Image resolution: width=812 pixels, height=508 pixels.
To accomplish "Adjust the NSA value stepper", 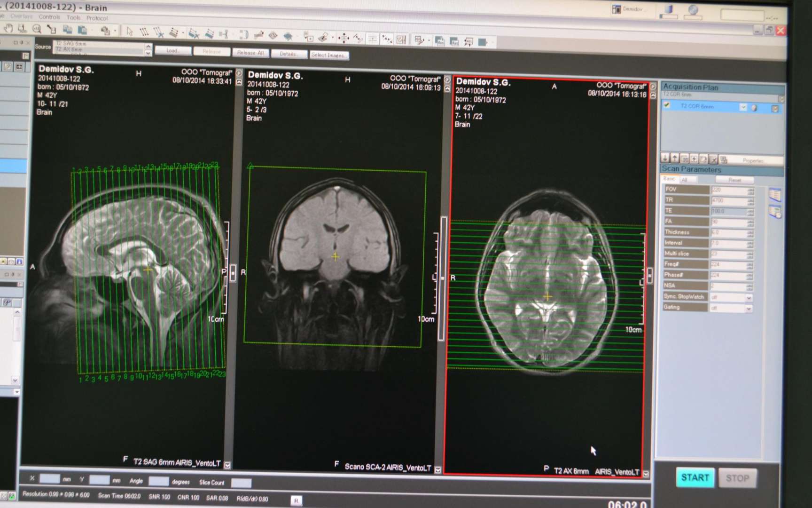I will coord(750,286).
